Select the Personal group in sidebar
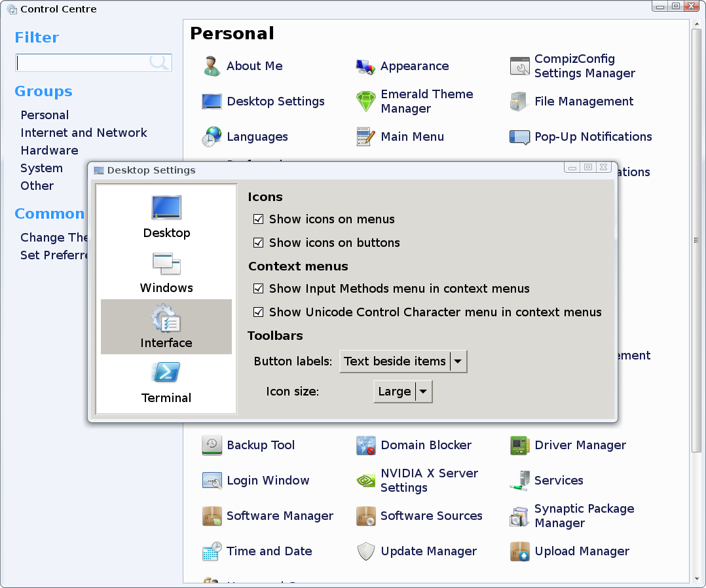 pos(45,115)
